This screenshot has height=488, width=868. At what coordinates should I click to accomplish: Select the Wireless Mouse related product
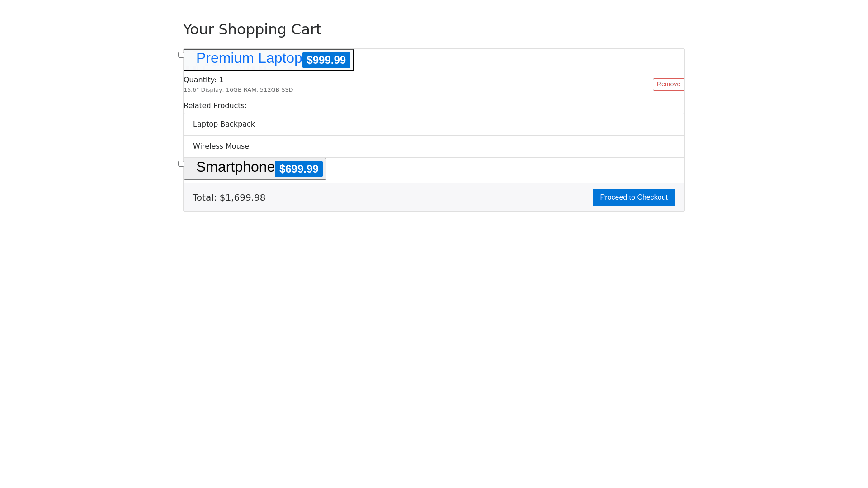[x=221, y=146]
